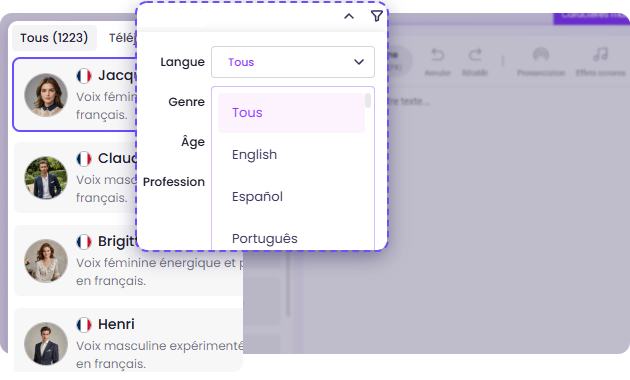Open the Effets sonores music icon
The height and width of the screenshot is (380, 630).
point(601,54)
